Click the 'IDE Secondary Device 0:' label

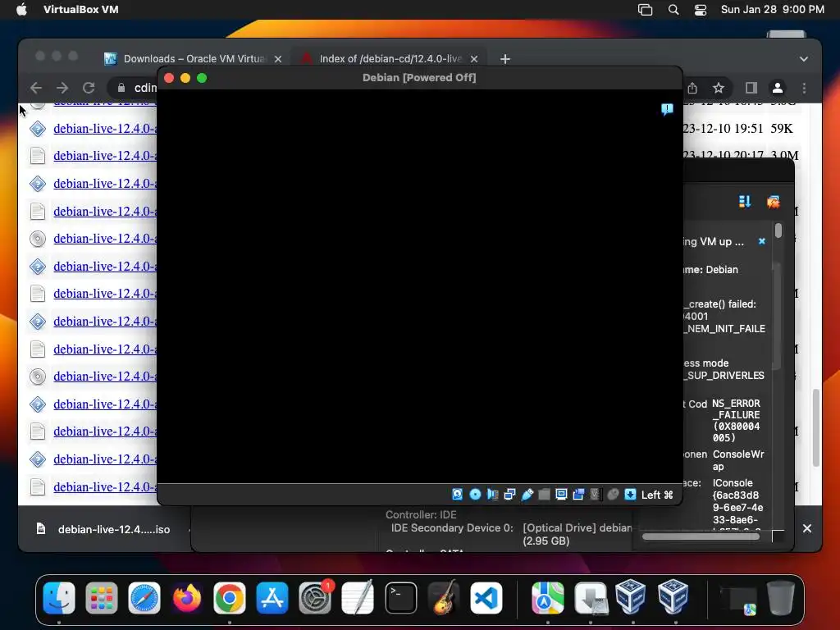[452, 528]
